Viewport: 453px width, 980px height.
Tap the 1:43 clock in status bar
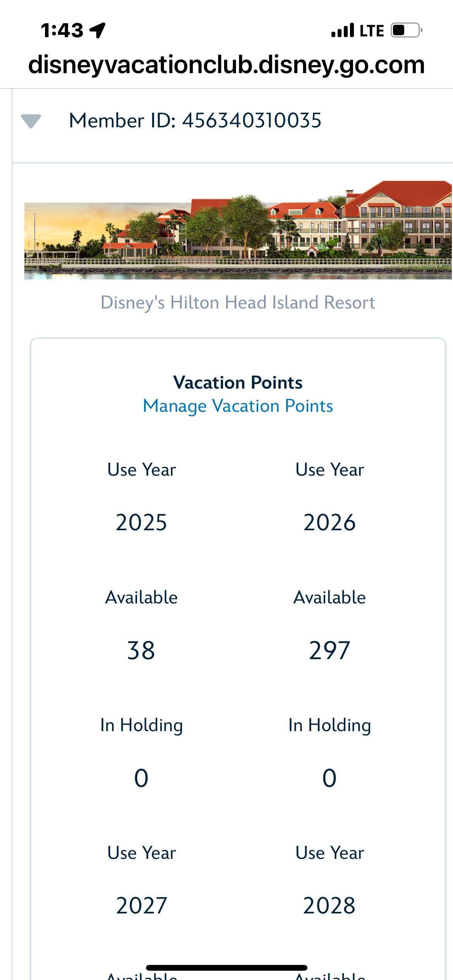pos(62,30)
